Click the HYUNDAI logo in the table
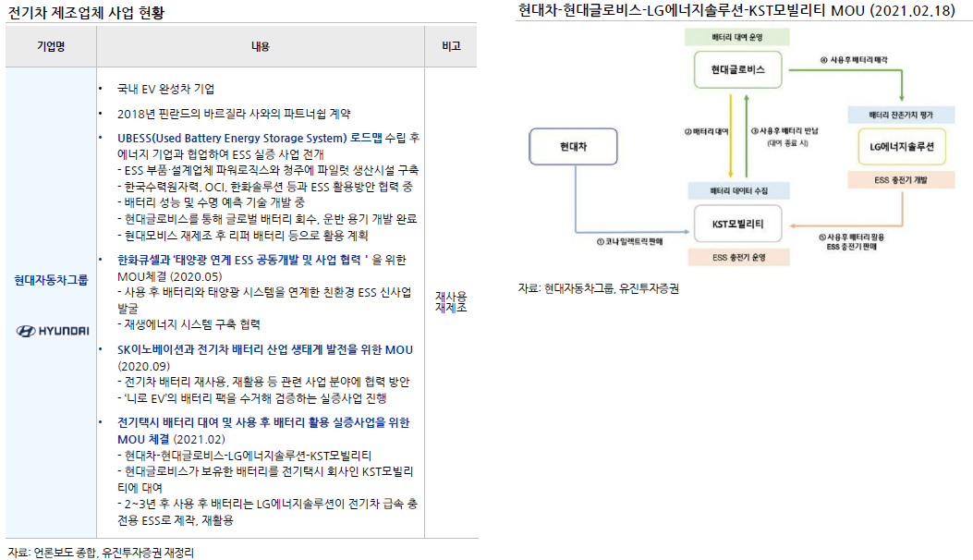This screenshot has height=560, width=973. coord(52,331)
